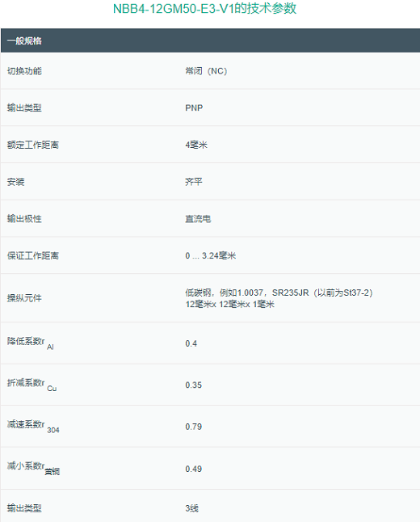Select the 直流电 polarity value

pos(198,219)
